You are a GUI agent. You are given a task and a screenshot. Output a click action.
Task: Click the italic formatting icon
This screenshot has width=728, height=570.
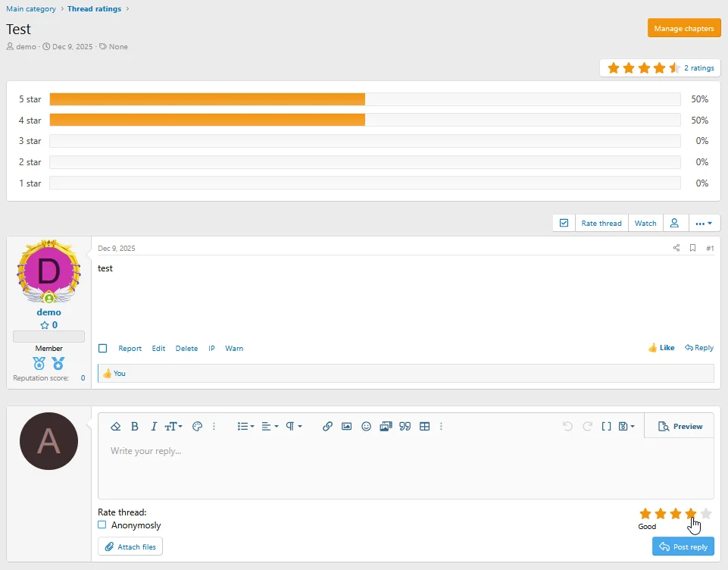154,427
